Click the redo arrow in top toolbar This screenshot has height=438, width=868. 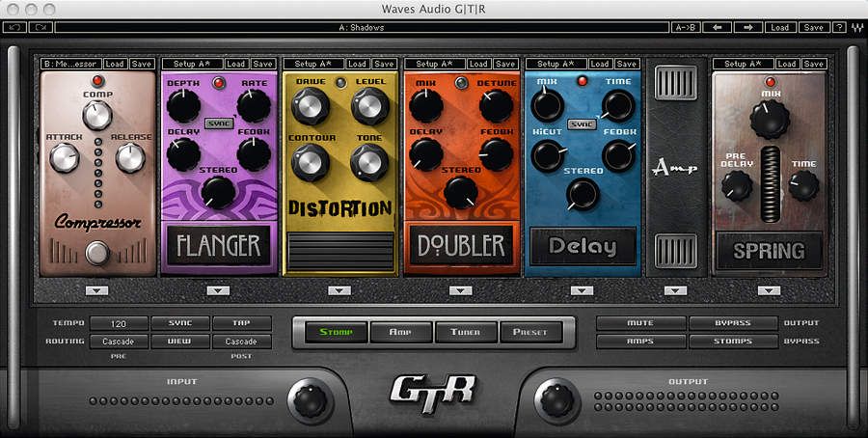41,27
